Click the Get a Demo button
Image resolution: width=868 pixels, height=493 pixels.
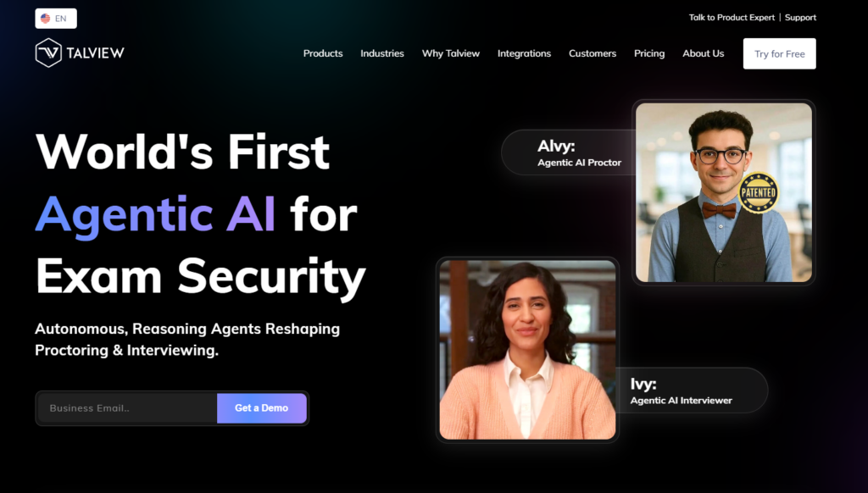pos(262,408)
